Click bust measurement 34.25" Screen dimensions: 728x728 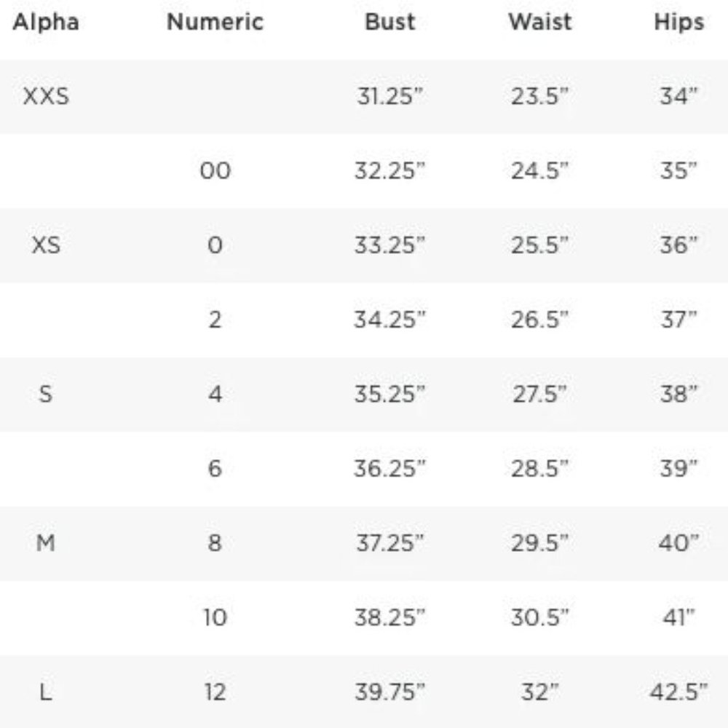(x=389, y=320)
